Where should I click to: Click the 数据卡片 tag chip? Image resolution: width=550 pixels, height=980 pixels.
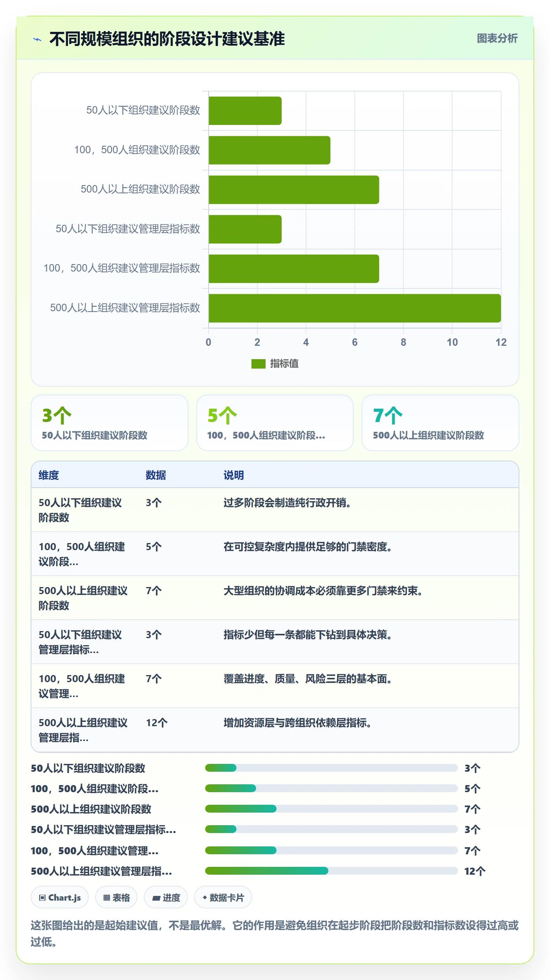(x=223, y=897)
